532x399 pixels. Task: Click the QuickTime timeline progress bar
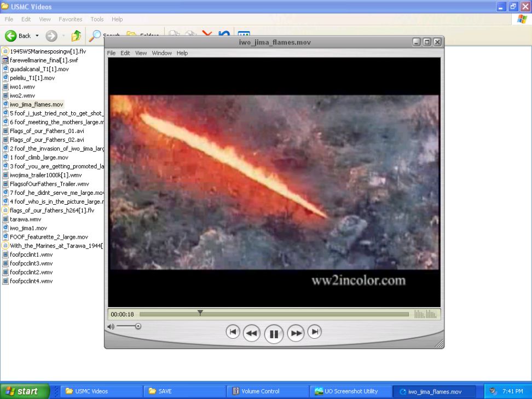[x=274, y=315]
